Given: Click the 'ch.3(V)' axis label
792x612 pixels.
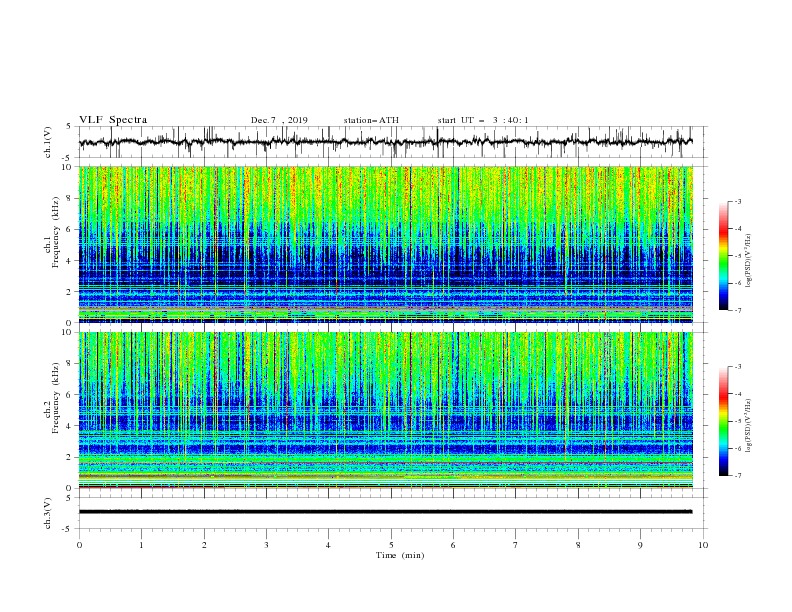Looking at the screenshot, I should coord(48,513).
